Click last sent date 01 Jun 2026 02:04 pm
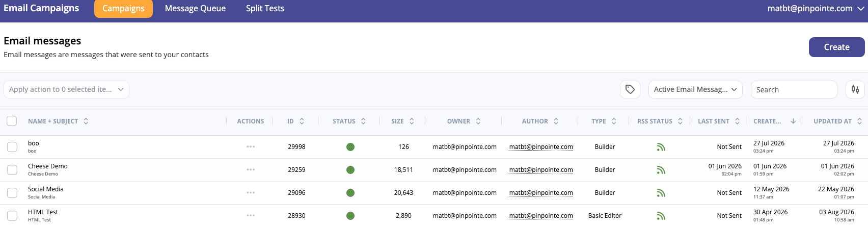 click(725, 169)
